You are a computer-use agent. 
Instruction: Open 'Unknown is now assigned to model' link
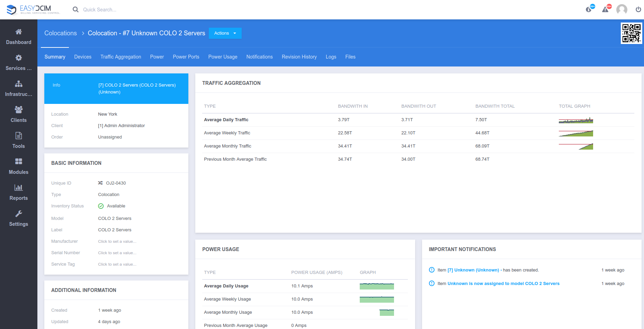click(503, 284)
